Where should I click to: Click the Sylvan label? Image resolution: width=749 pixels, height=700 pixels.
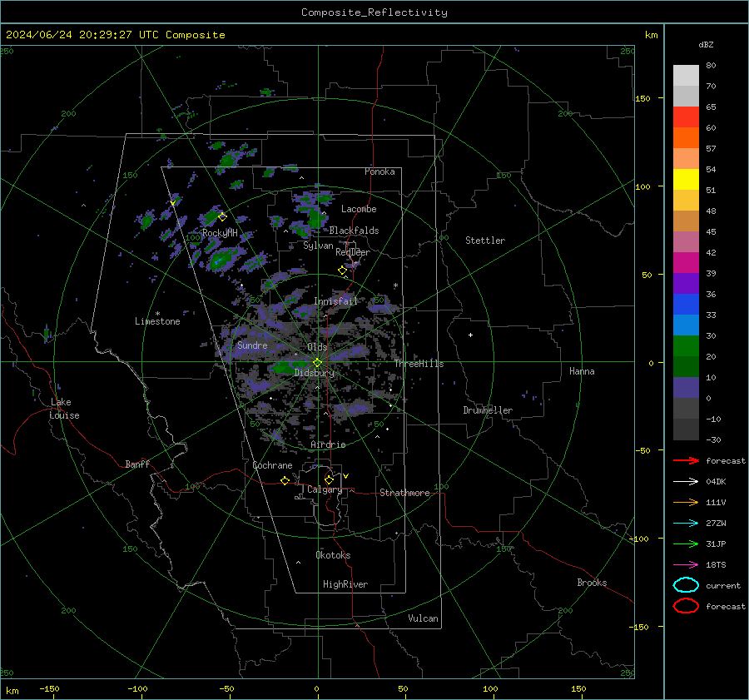click(x=318, y=246)
